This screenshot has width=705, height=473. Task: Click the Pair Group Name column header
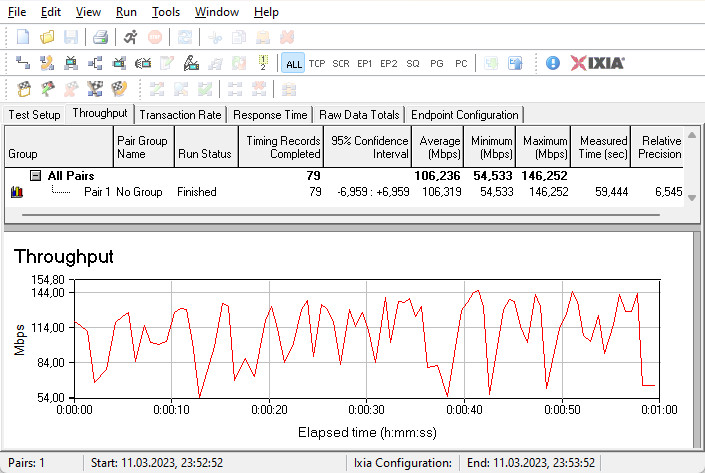point(144,147)
